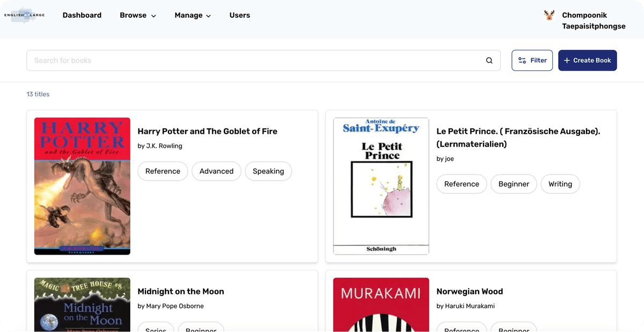Select the Midnight on the Moon cover
The height and width of the screenshot is (332, 644).
(82, 304)
